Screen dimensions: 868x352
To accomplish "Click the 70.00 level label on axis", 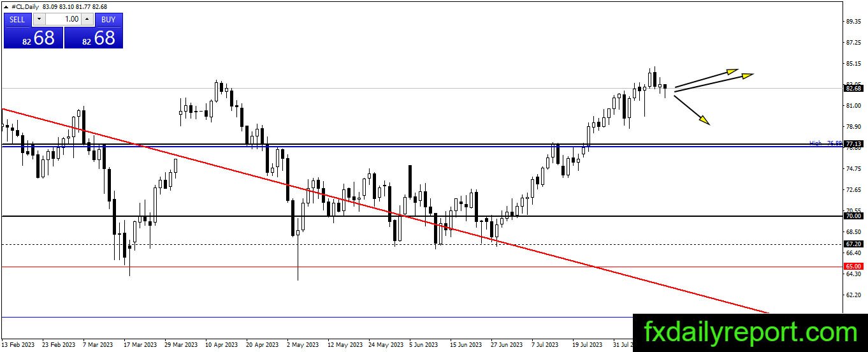I will pyautogui.click(x=853, y=216).
